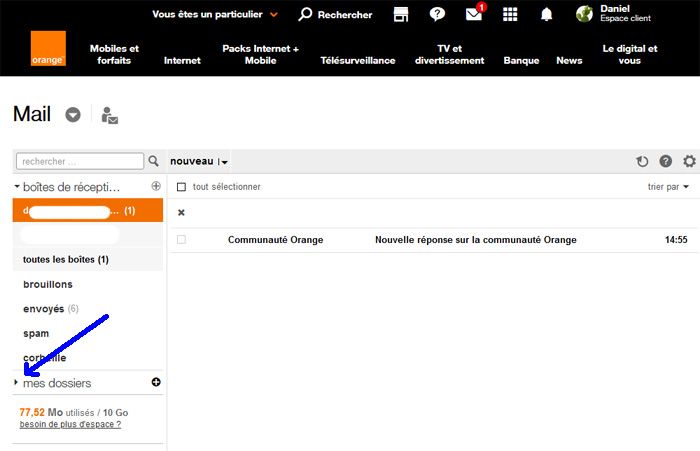
Task: Add a new folder in mes dossiers
Action: [x=156, y=382]
